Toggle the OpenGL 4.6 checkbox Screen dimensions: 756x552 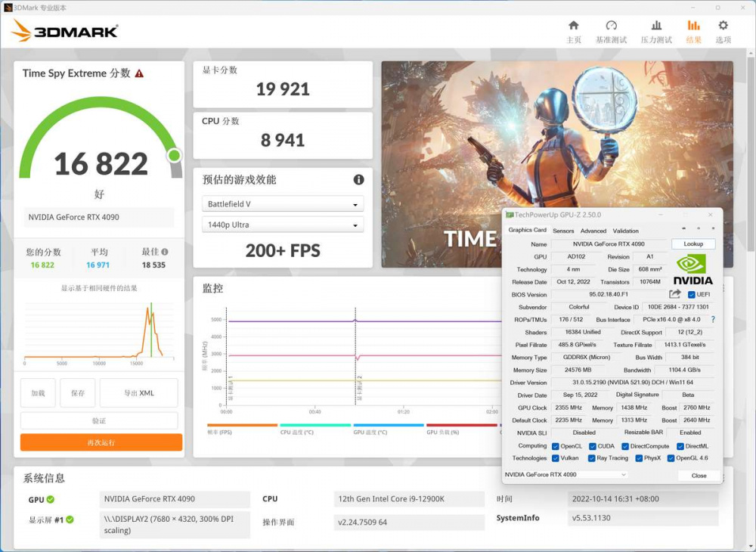click(x=671, y=458)
